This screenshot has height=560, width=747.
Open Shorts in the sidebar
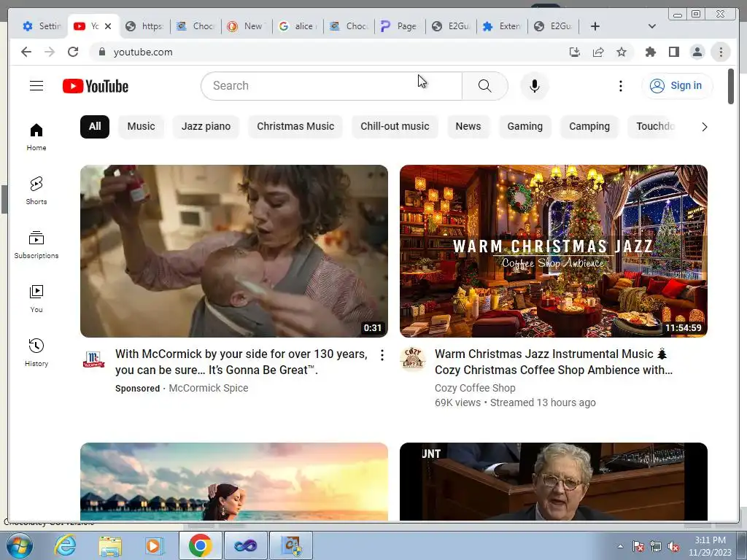[x=36, y=191]
